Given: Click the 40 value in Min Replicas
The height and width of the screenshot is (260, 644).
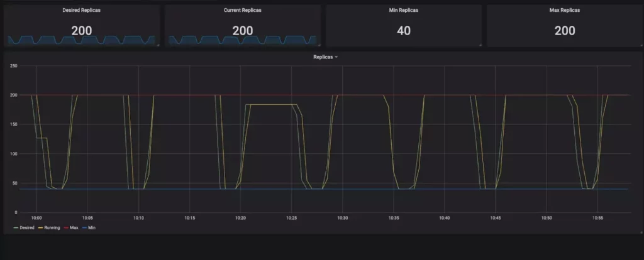Looking at the screenshot, I should pyautogui.click(x=404, y=30).
